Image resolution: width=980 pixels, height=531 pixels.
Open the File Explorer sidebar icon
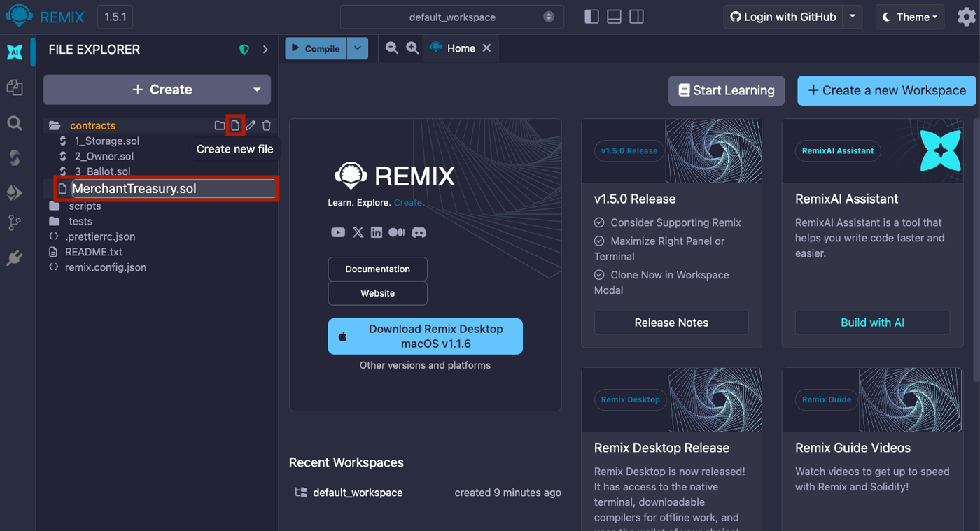click(x=15, y=87)
